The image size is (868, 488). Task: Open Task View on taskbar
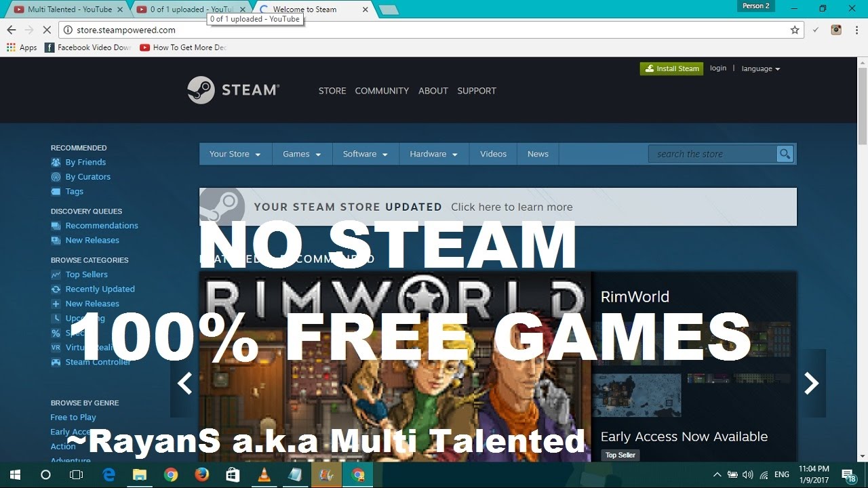coord(77,474)
